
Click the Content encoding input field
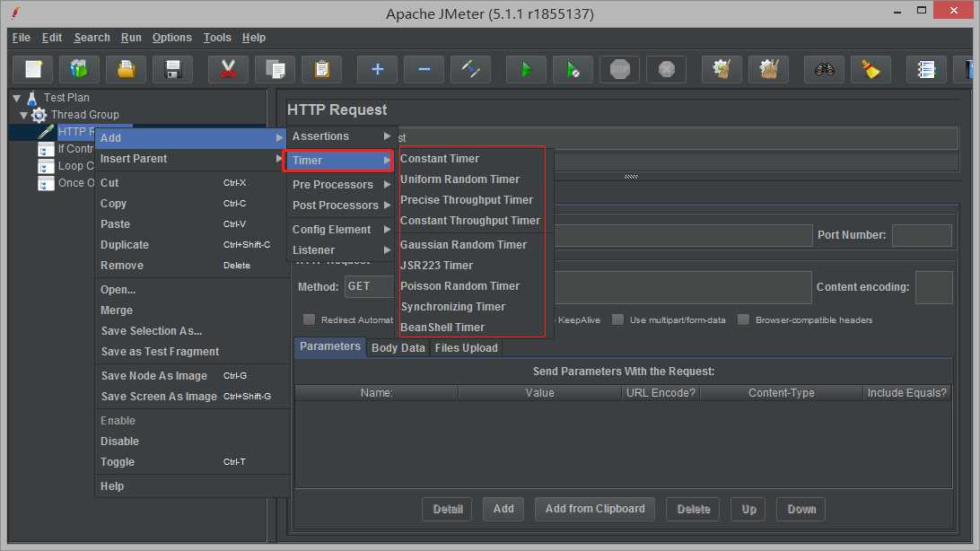point(933,287)
